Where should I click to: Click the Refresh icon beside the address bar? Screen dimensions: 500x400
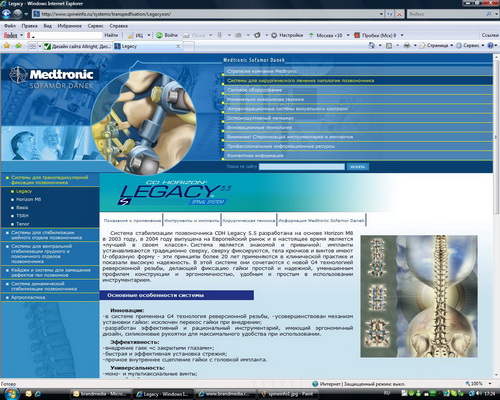(390, 14)
